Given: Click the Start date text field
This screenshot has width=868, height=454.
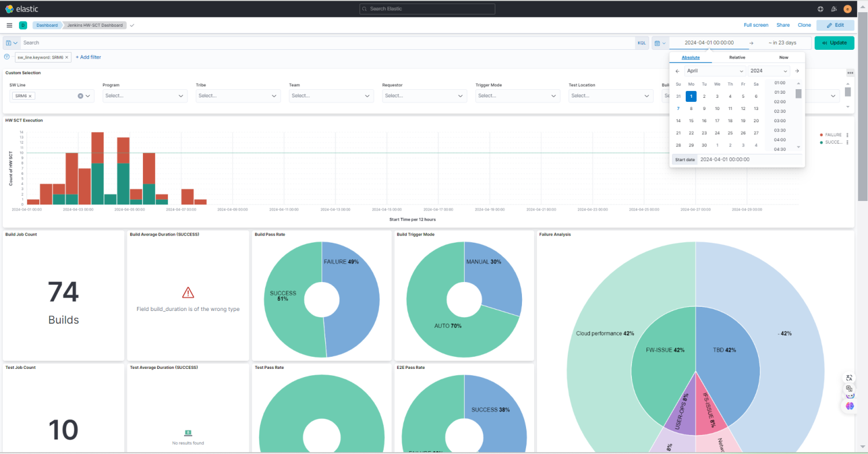Looking at the screenshot, I should click(x=750, y=159).
